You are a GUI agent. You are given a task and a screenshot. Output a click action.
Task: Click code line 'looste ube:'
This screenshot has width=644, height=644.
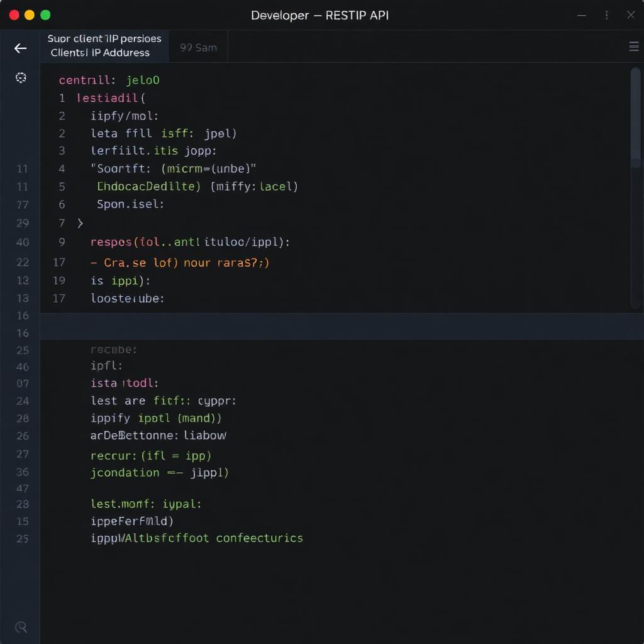pyautogui.click(x=127, y=299)
